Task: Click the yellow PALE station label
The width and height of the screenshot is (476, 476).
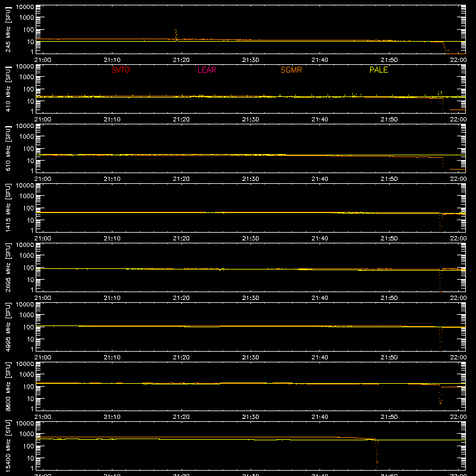Action: tap(378, 70)
